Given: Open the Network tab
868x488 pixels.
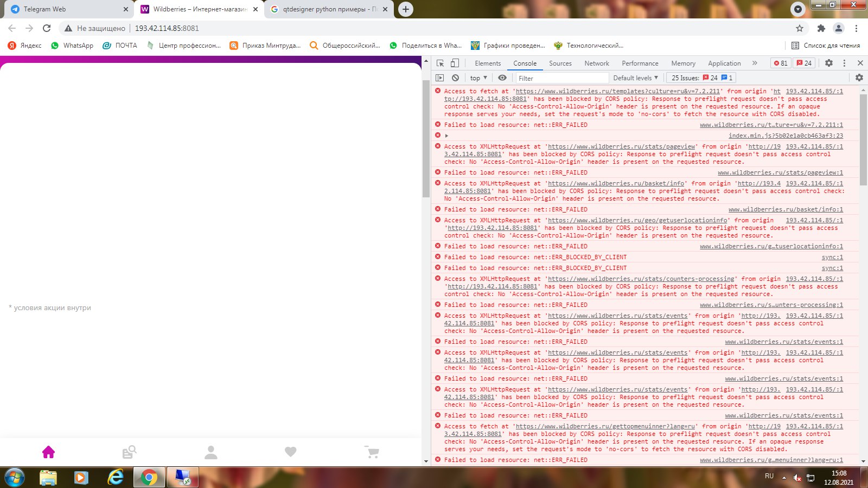Looking at the screenshot, I should point(597,63).
